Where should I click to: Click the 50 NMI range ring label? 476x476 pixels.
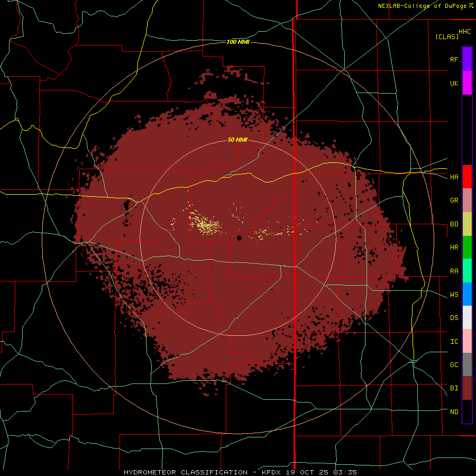[x=237, y=140]
